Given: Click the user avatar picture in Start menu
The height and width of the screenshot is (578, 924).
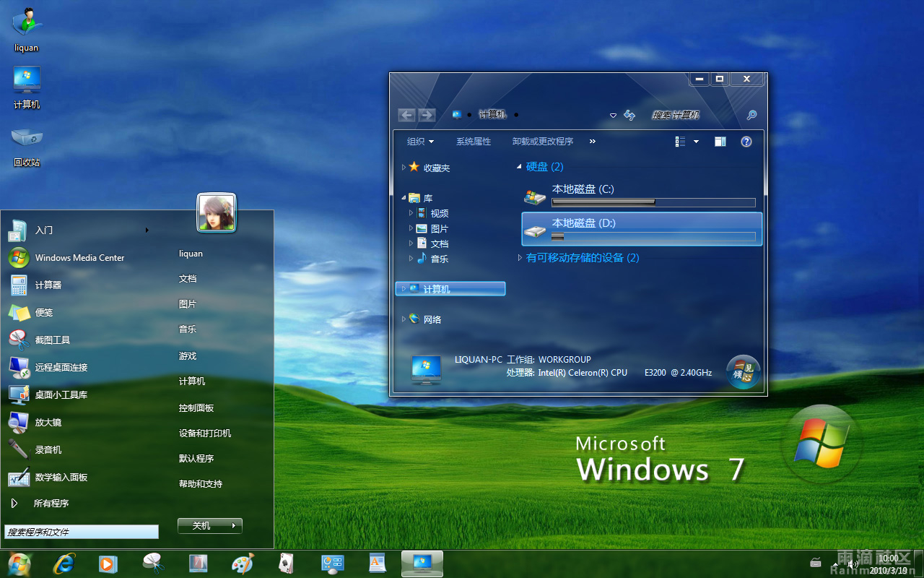Looking at the screenshot, I should pyautogui.click(x=217, y=213).
